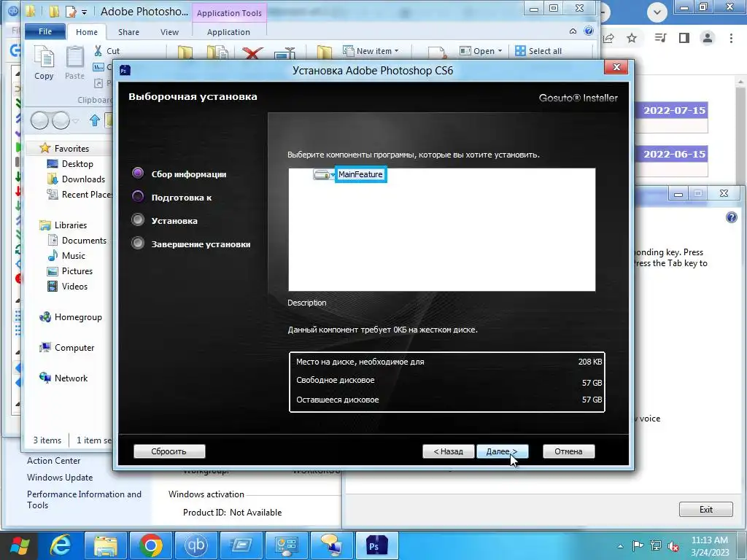This screenshot has width=747, height=560.
Task: Click the help icon in the small dialog
Action: tap(731, 217)
